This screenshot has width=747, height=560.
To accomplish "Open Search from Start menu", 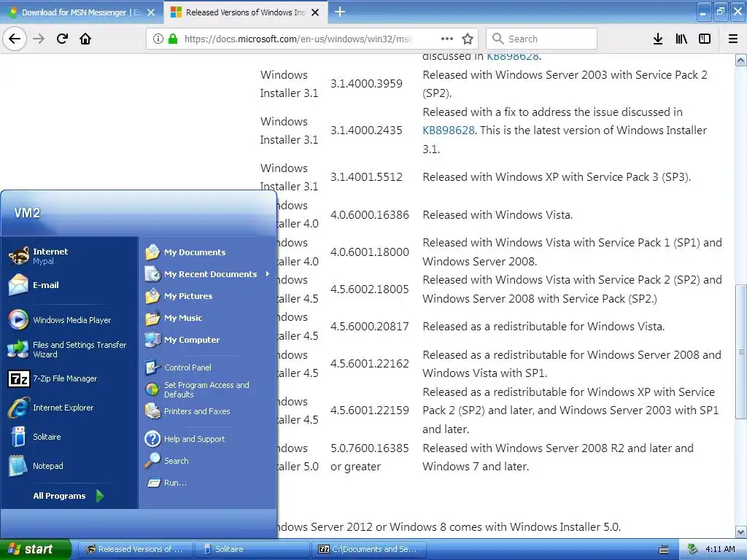I will coord(207,461).
